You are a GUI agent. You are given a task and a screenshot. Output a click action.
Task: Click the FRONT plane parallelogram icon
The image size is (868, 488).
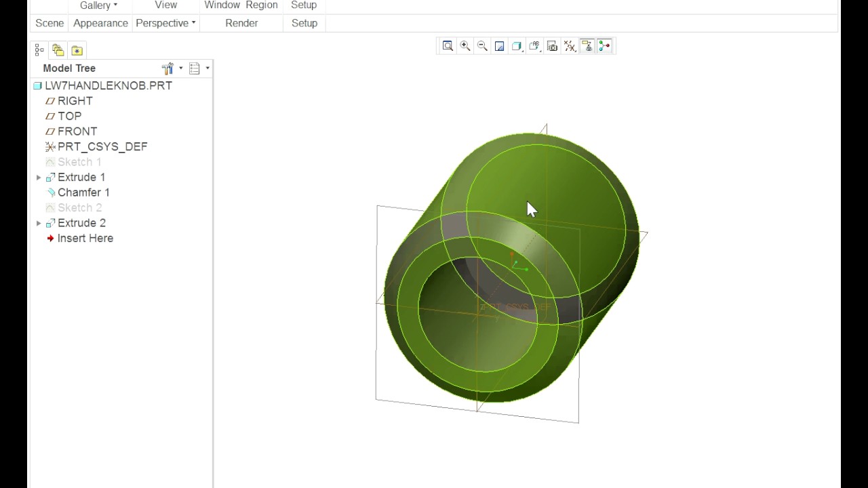click(50, 131)
